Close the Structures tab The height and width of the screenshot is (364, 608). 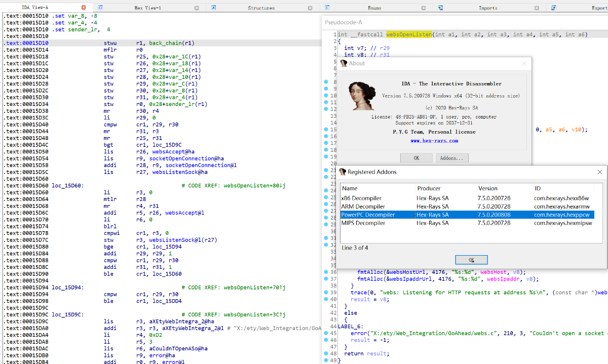click(310, 8)
